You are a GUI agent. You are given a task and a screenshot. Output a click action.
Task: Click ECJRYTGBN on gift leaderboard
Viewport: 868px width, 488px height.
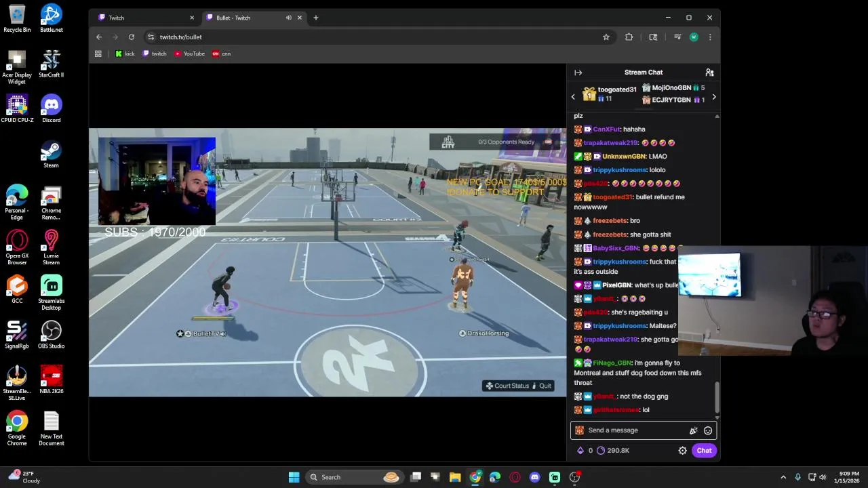coord(671,100)
